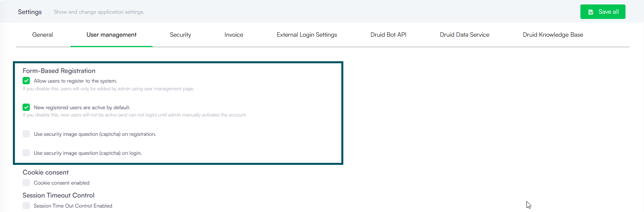Open External Login Settings tab
This screenshot has width=644, height=212.
pyautogui.click(x=307, y=35)
